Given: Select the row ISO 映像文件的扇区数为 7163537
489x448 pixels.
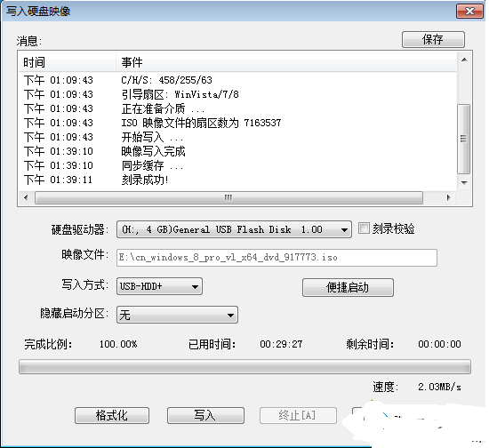Looking at the screenshot, I should click(237, 123).
